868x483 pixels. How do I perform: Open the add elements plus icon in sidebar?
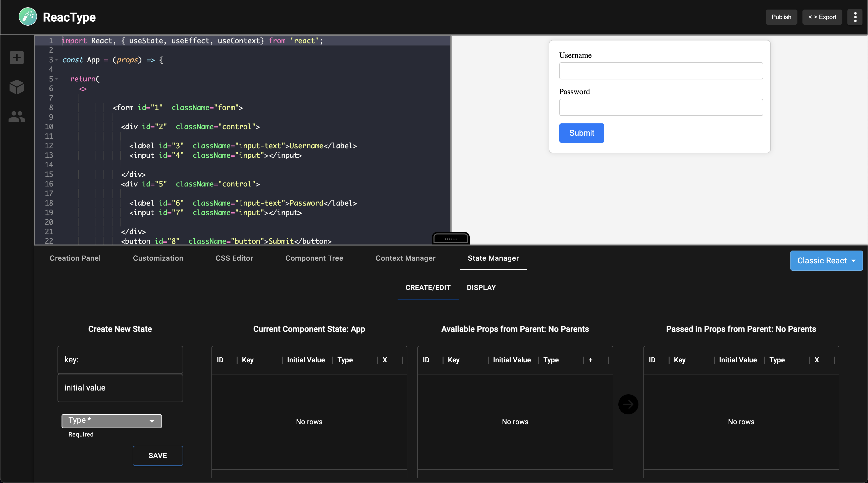(17, 57)
